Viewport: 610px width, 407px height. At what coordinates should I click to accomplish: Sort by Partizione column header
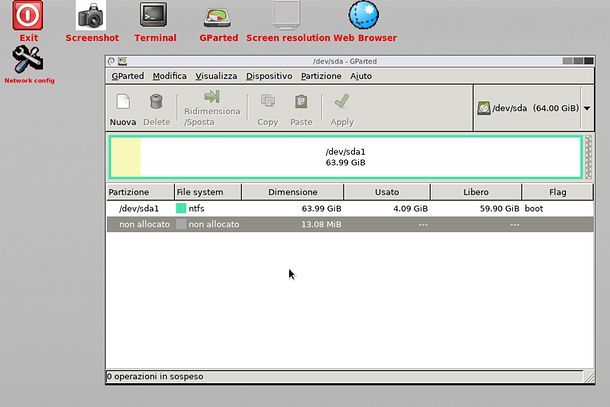140,192
